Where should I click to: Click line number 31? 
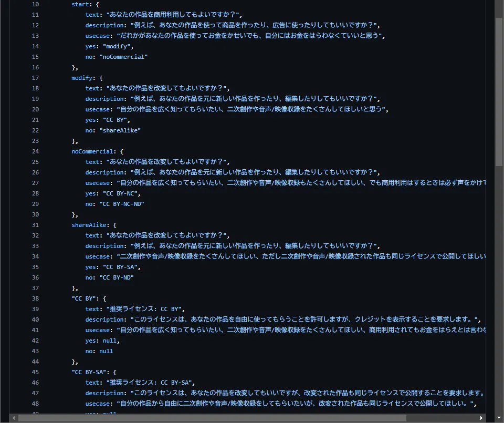pyautogui.click(x=35, y=225)
